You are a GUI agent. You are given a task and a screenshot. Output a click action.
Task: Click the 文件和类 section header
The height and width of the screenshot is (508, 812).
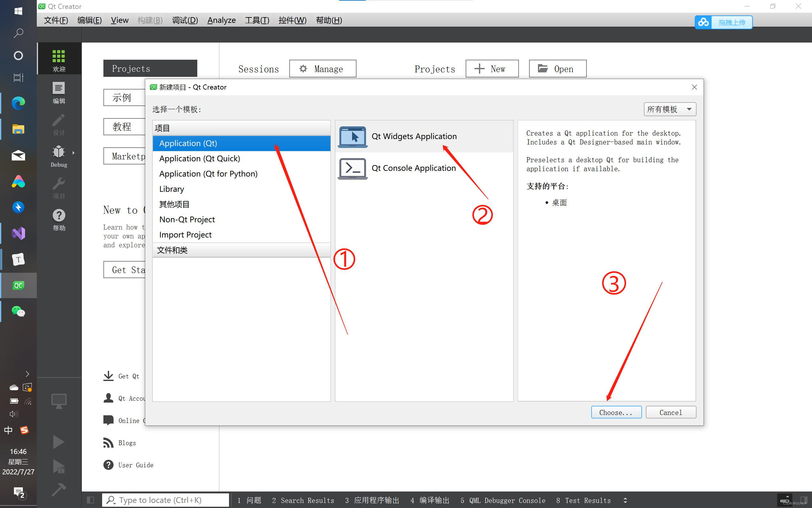click(241, 250)
